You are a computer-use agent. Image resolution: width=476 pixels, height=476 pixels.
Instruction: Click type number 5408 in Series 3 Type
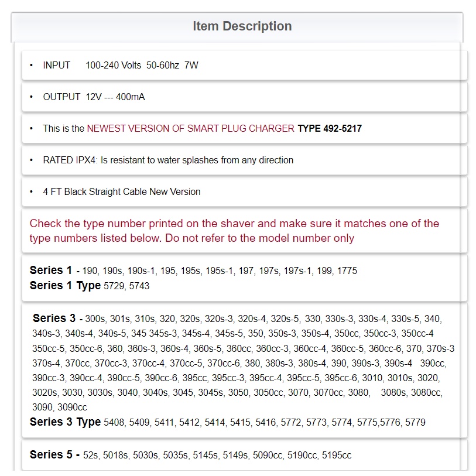(x=114, y=423)
